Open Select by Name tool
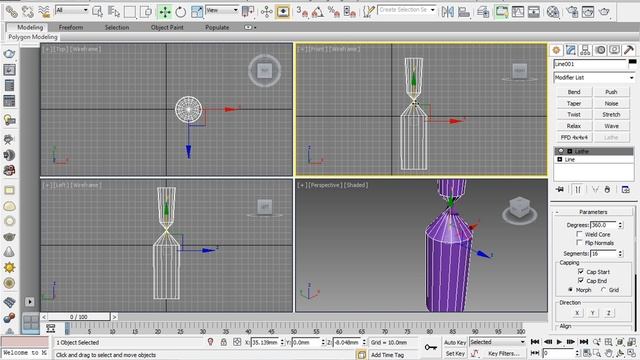 click(113, 11)
